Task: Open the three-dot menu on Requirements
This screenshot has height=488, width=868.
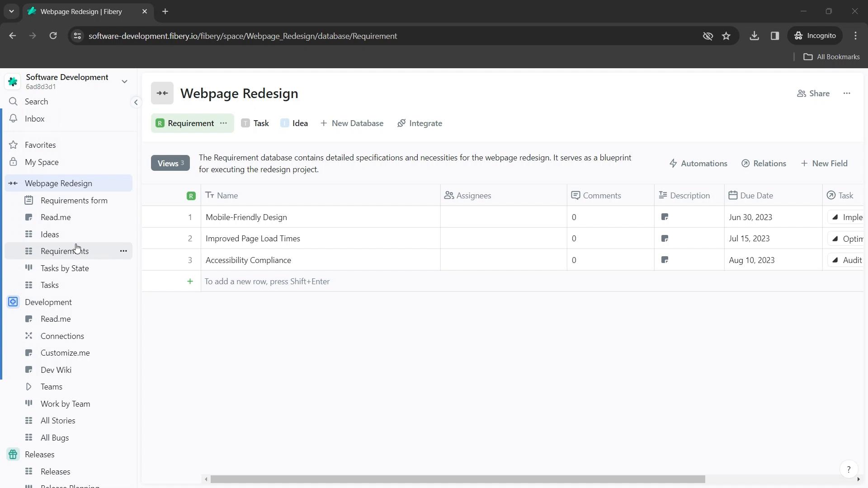Action: [x=124, y=251]
